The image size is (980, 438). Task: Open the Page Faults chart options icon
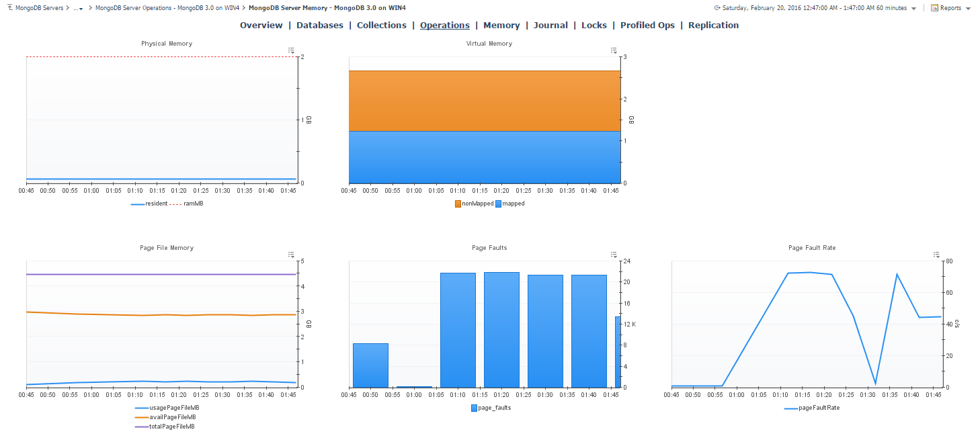point(614,255)
